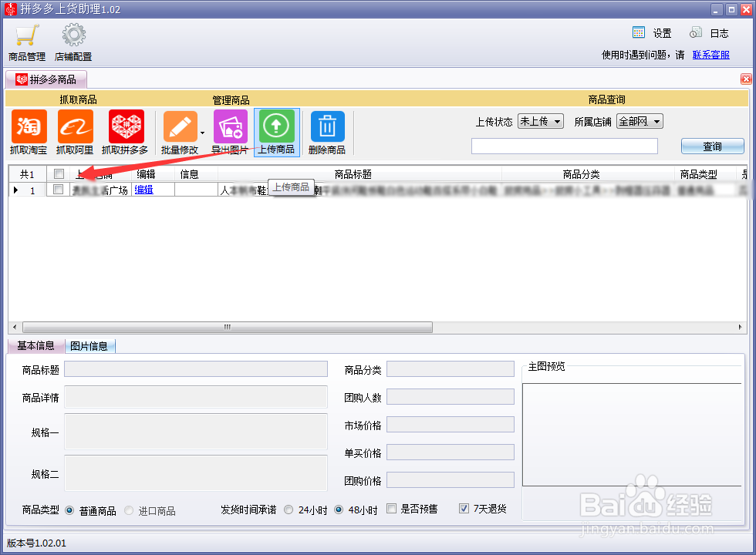Image resolution: width=756 pixels, height=555 pixels.
Task: Click the 主图预览 preview area
Action: [x=632, y=435]
